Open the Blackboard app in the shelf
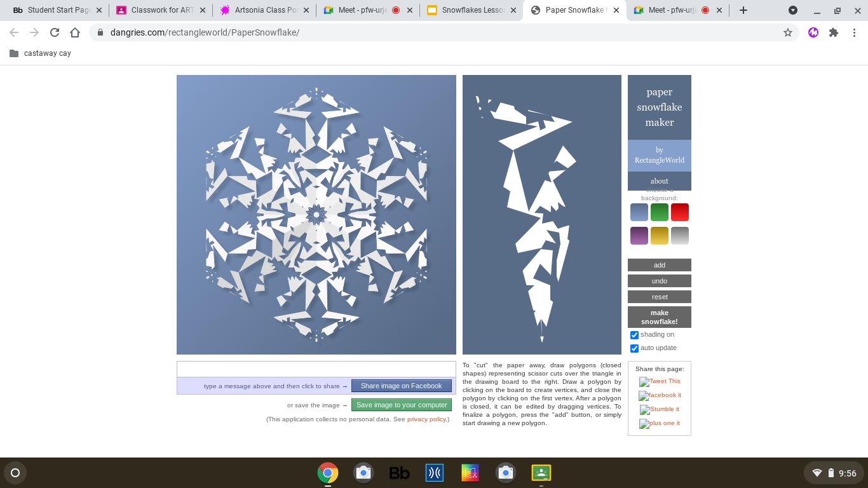This screenshot has width=868, height=488. 399,473
